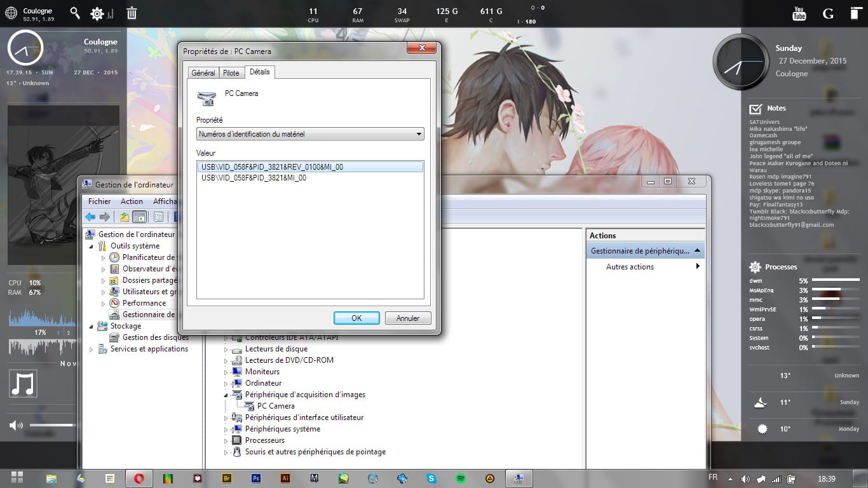Expand Autres actions submenu arrow
Viewport: 868px width, 488px height.
point(698,266)
